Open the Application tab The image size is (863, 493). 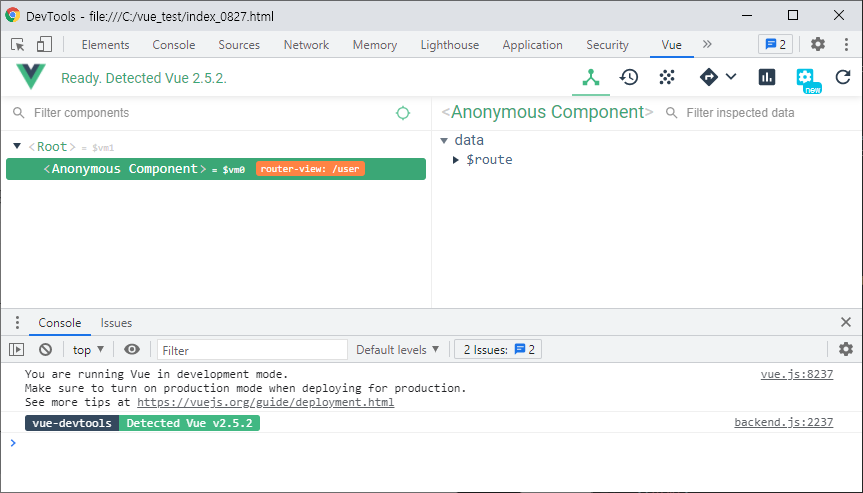(532, 45)
